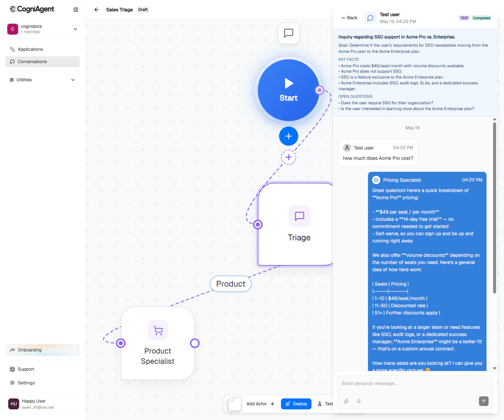The width and height of the screenshot is (504, 420).
Task: Click the Start node play icon
Action: click(289, 83)
